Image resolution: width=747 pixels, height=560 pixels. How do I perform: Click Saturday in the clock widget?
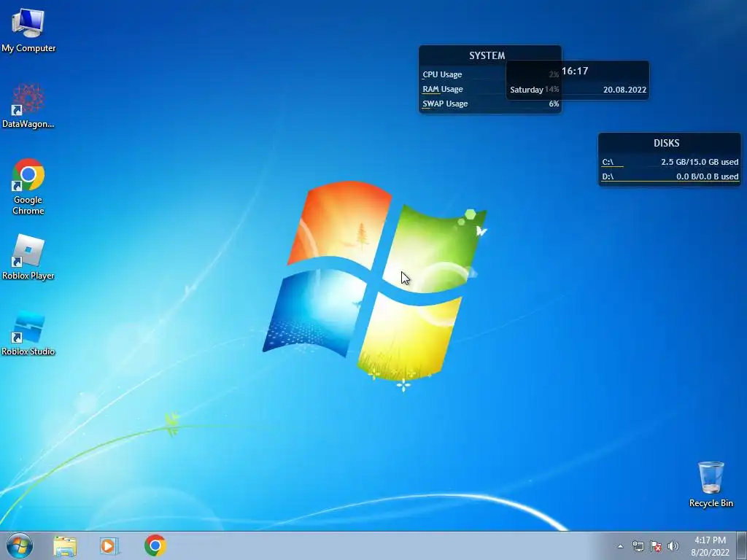527,90
